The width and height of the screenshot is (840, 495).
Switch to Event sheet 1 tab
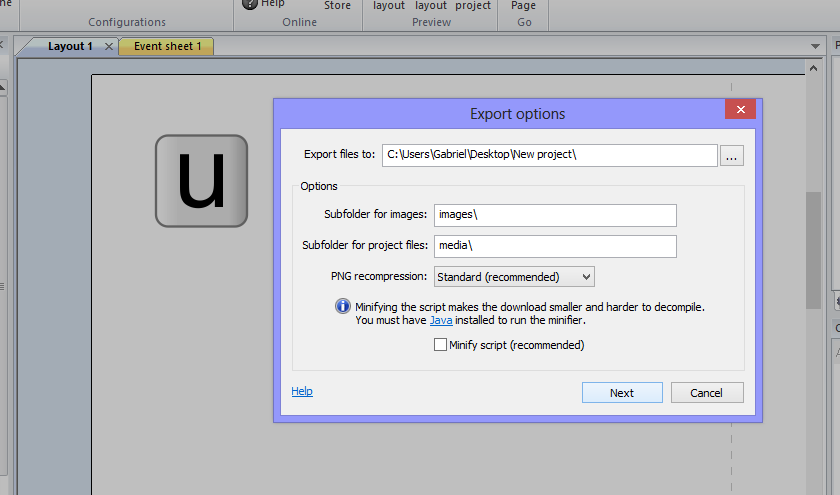click(167, 46)
